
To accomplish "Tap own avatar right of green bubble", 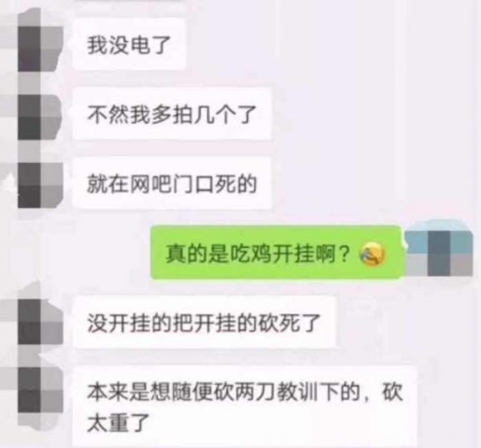I will coord(439,252).
